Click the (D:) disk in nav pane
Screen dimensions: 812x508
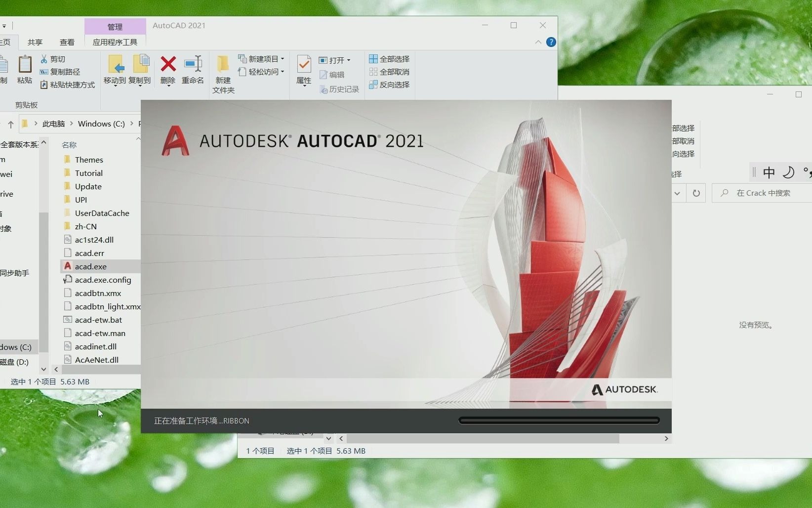14,362
